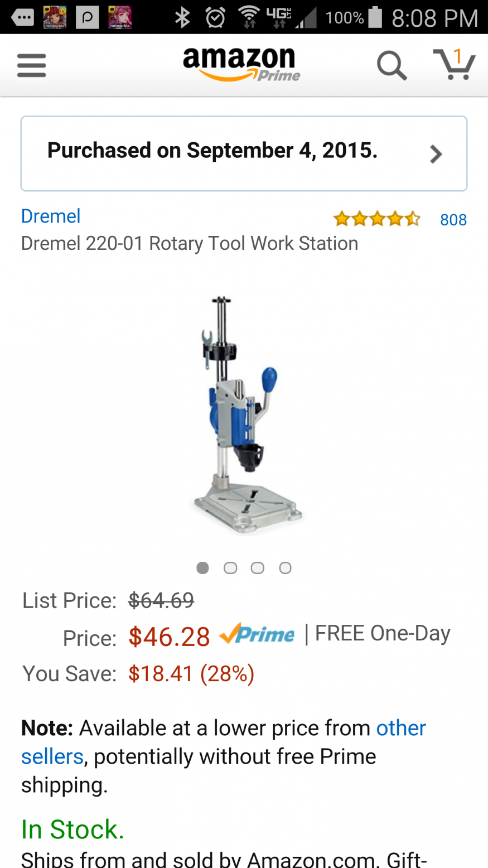The image size is (488, 868).
Task: Tap the Prime badge next to price
Action: click(x=257, y=634)
